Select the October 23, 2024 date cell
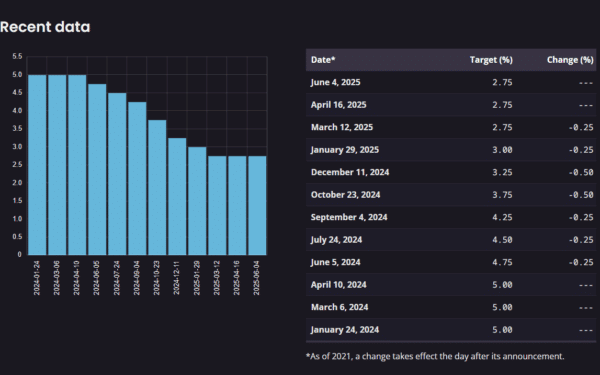This screenshot has width=600, height=375. pyautogui.click(x=346, y=195)
